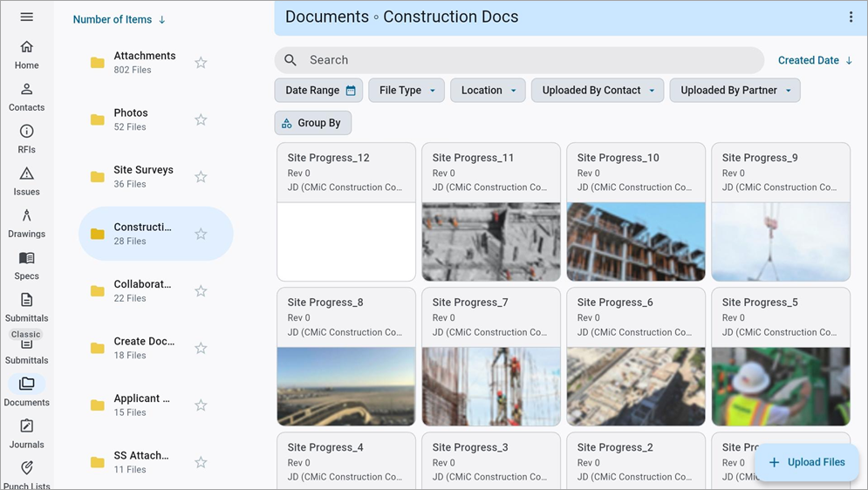Click the Site Surveys folder icon

(x=98, y=176)
